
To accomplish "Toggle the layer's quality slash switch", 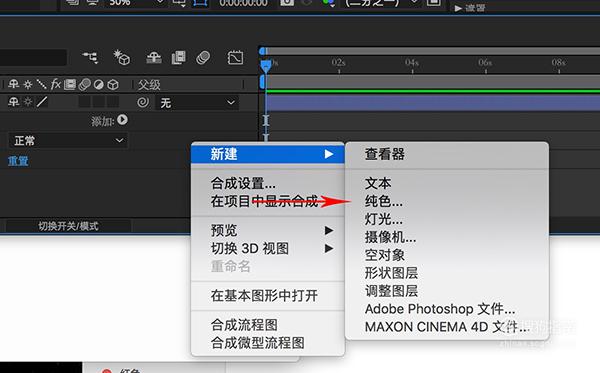I will (42, 102).
